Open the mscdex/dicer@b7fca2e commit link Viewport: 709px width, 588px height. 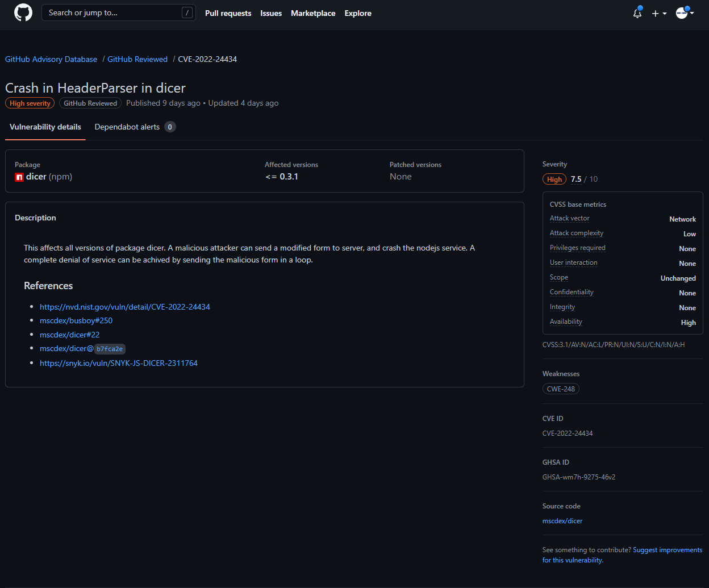coord(82,348)
